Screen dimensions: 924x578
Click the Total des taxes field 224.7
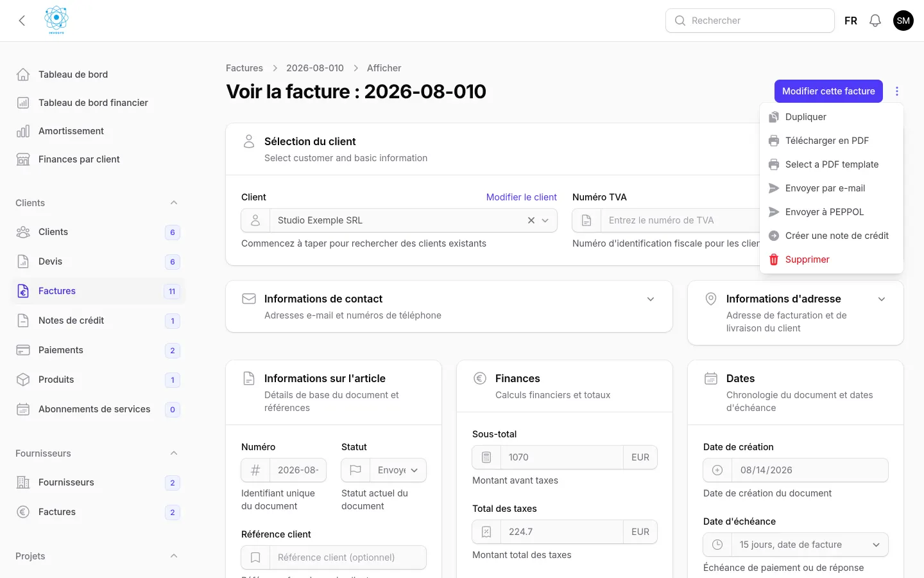click(x=562, y=532)
